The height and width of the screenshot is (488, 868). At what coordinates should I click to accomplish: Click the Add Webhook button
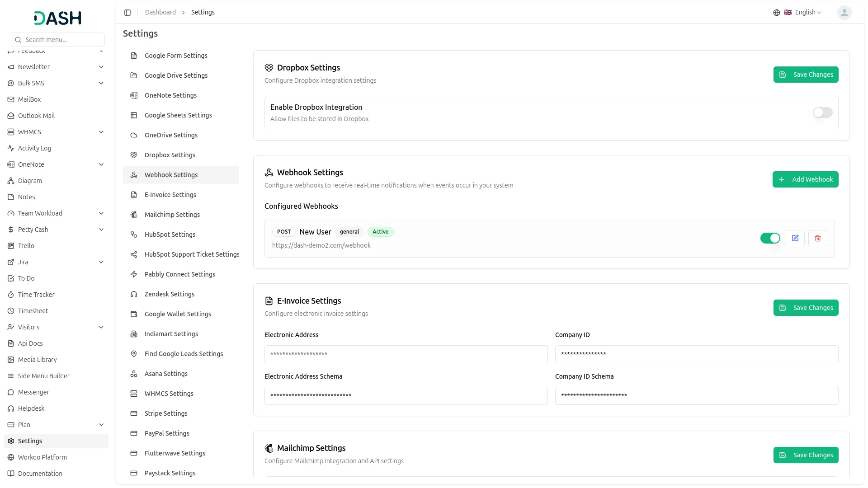click(805, 179)
